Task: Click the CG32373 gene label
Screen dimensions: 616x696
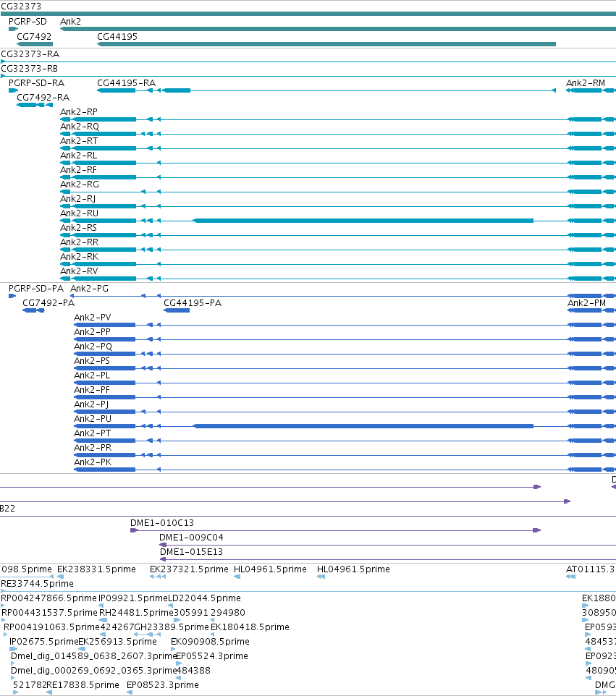Action: click(x=21, y=7)
